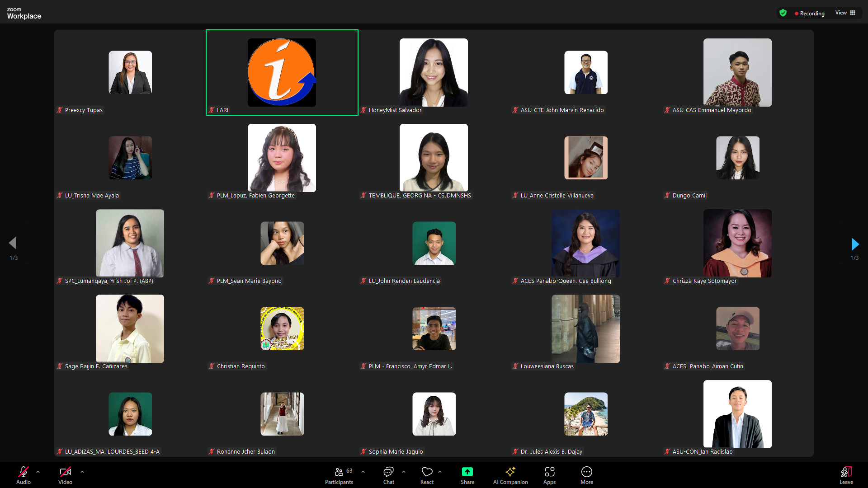This screenshot has width=868, height=488.
Task: Expand the chat options arrow
Action: click(404, 472)
